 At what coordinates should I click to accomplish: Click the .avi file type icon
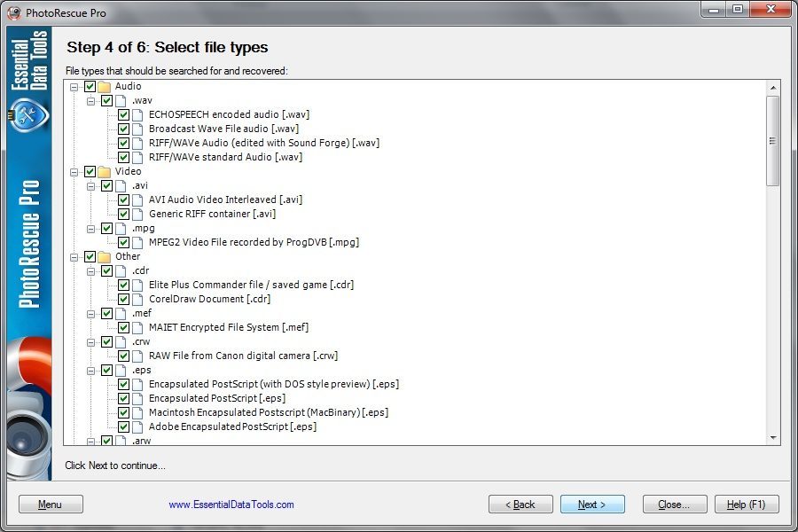coord(121,186)
